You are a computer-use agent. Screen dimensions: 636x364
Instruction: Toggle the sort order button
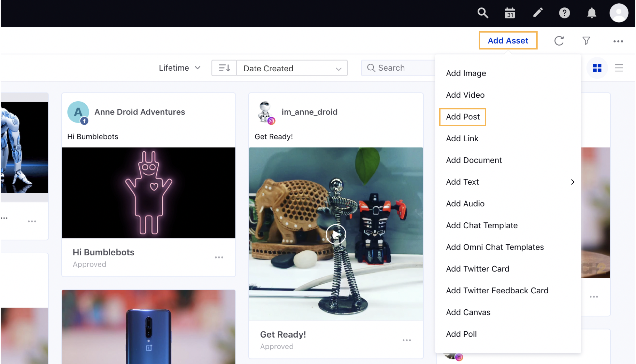(x=224, y=68)
